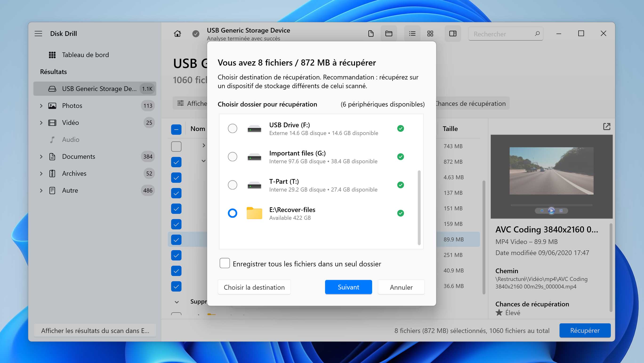Click the Important files (G:) drive icon
This screenshot has height=363, width=644.
(254, 157)
